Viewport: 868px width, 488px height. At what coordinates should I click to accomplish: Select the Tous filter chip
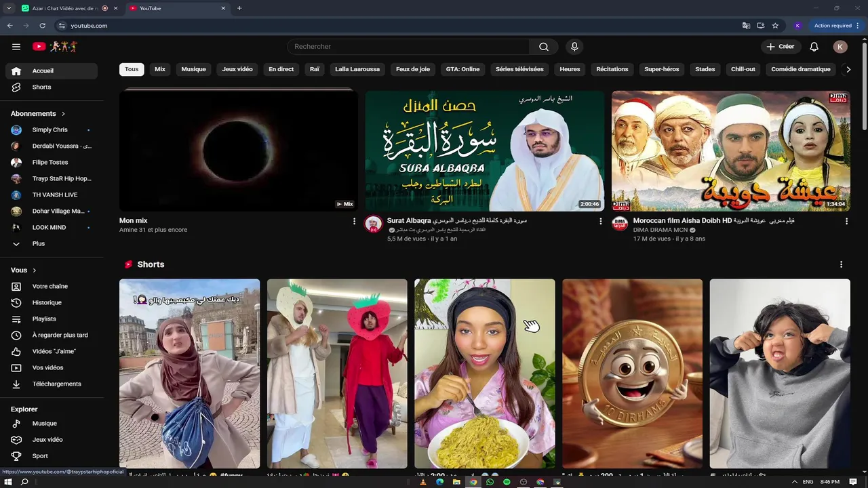coord(132,69)
